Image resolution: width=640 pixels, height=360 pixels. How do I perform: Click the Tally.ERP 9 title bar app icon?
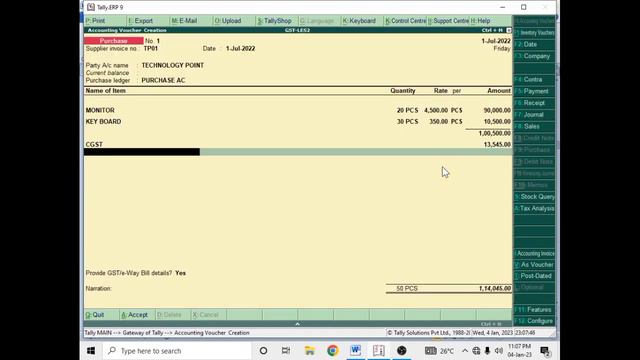pyautogui.click(x=91, y=7)
